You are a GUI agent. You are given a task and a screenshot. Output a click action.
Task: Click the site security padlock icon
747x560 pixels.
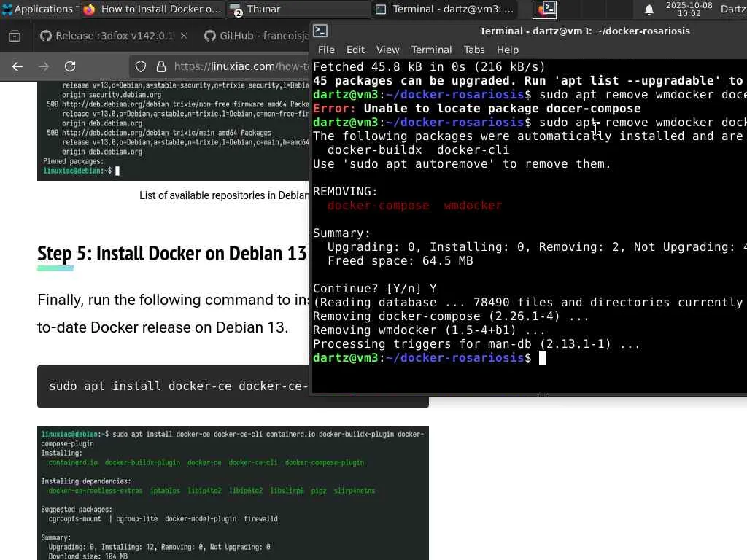coord(161,66)
